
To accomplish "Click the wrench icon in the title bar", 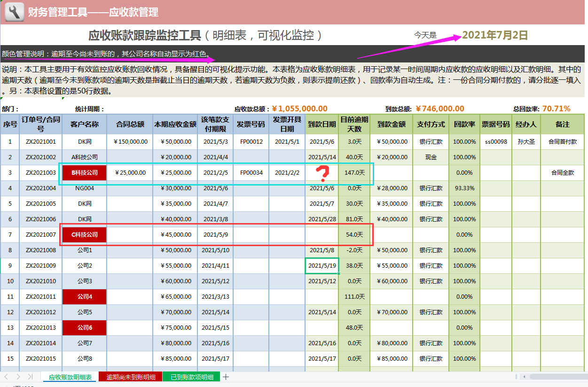I will [14, 10].
